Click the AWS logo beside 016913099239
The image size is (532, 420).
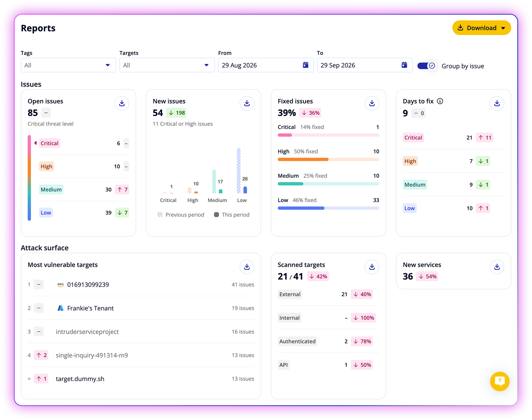tap(61, 284)
